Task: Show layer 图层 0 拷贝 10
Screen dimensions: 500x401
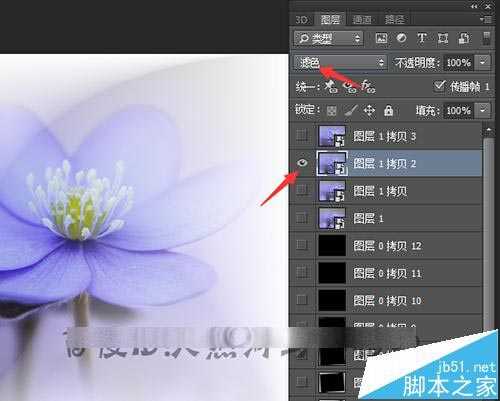Action: [302, 300]
